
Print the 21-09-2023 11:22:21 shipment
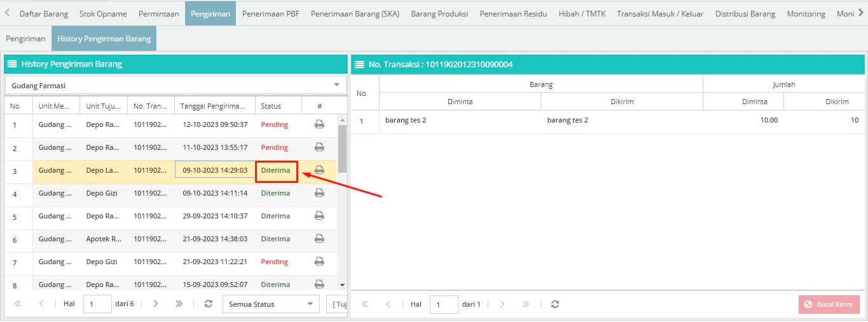point(319,262)
